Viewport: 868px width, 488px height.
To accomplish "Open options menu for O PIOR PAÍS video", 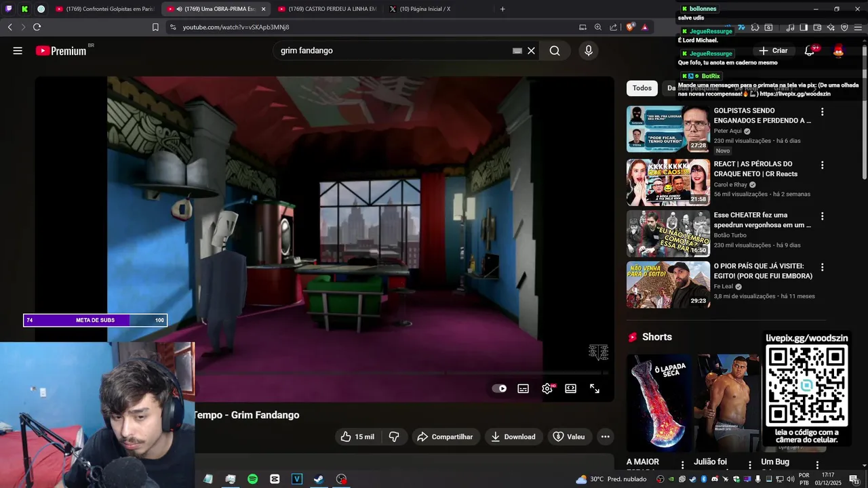I will click(823, 267).
